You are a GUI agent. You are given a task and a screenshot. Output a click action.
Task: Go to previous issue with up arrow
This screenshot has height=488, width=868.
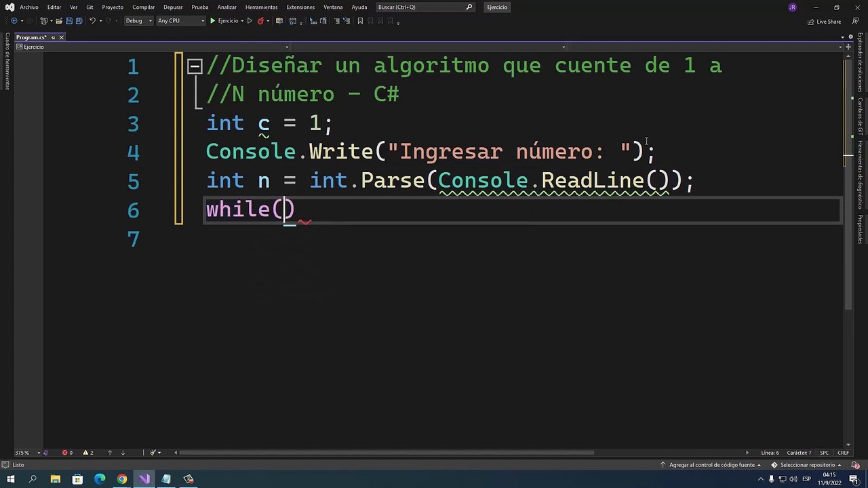point(109,453)
